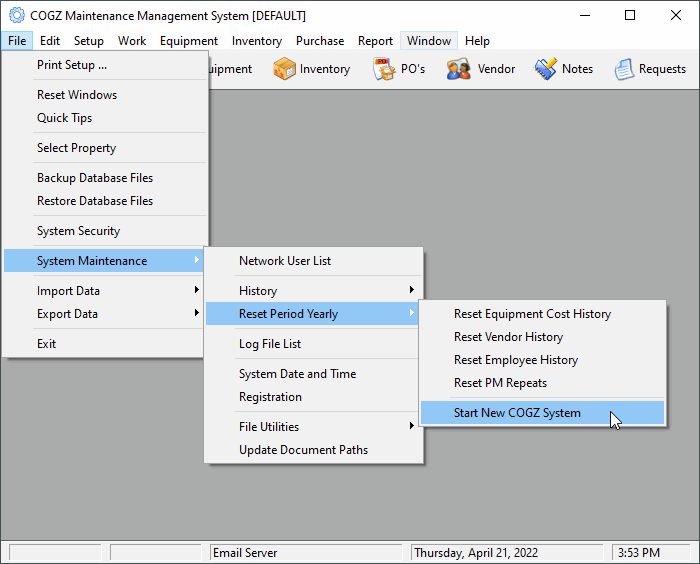Screen dimensions: 700x564
Task: Click the COGZ gear app icon in title bar
Action: click(17, 15)
